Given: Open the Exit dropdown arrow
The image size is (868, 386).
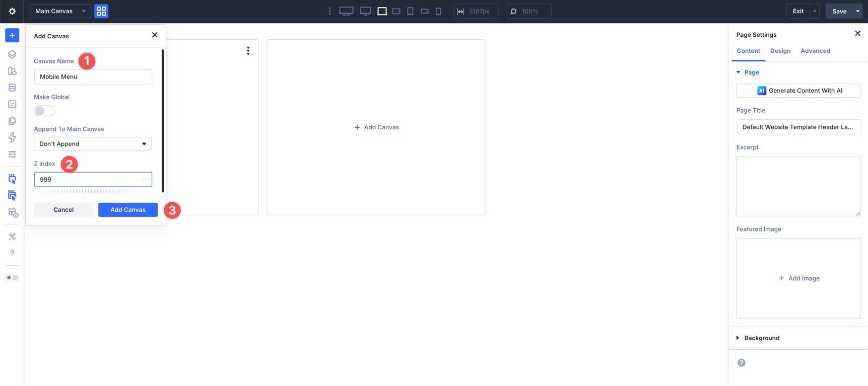Looking at the screenshot, I should (x=815, y=11).
